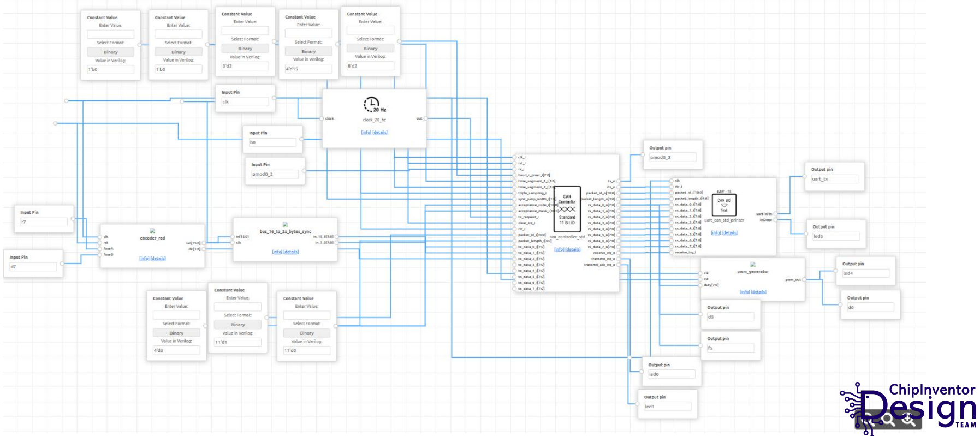Screen dimensions: 980x436
Task: Open Binary format dropdown above 8'd2 value
Action: [370, 49]
